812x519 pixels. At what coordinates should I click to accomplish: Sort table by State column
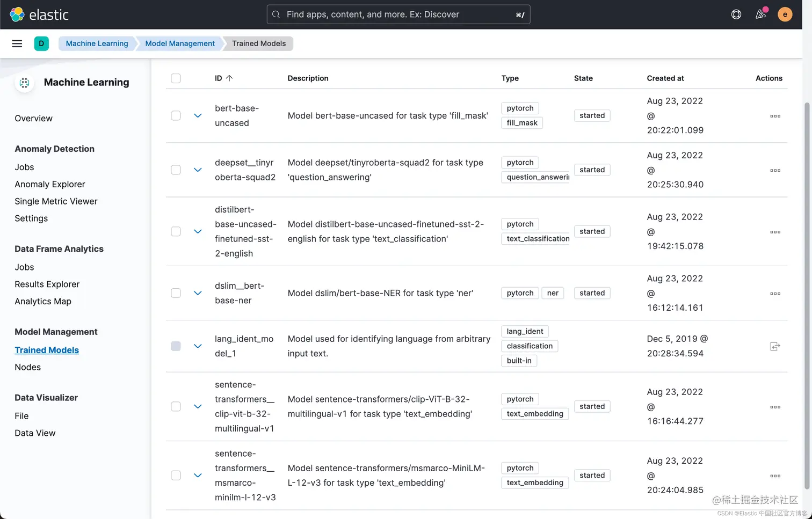point(583,78)
